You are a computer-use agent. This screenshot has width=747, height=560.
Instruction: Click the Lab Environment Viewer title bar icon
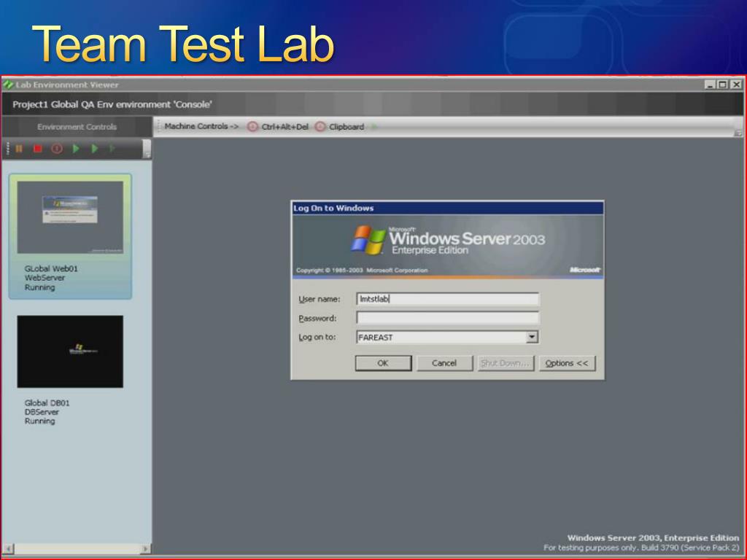click(x=8, y=85)
